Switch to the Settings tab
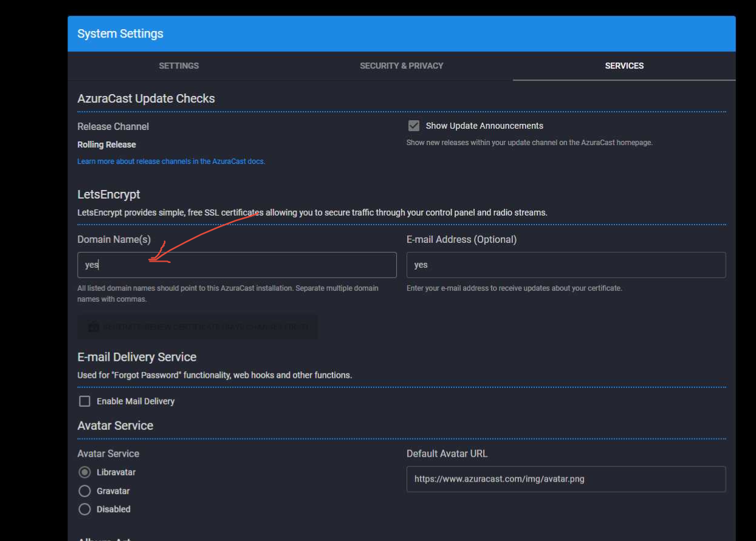756x541 pixels. coord(179,66)
